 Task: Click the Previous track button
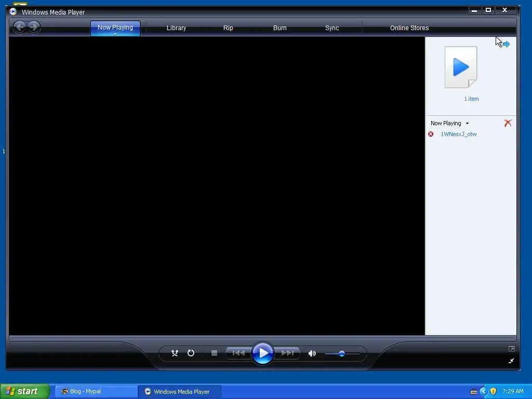[238, 353]
